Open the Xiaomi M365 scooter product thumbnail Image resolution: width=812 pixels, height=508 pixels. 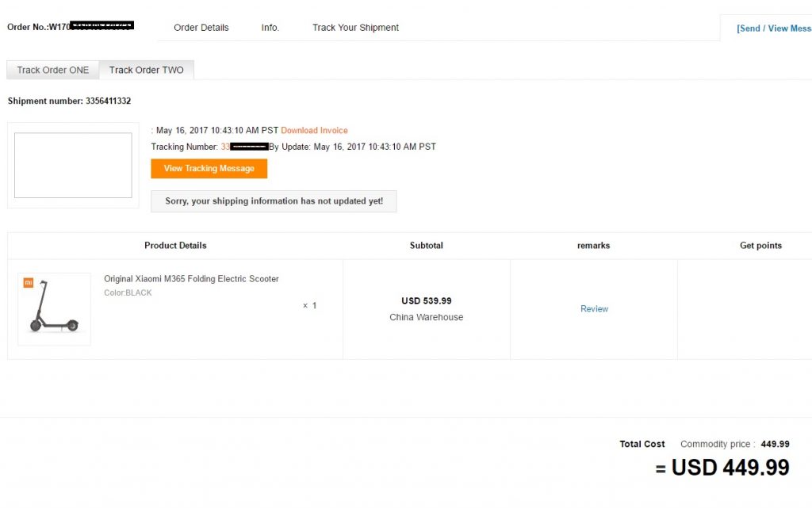pos(54,309)
